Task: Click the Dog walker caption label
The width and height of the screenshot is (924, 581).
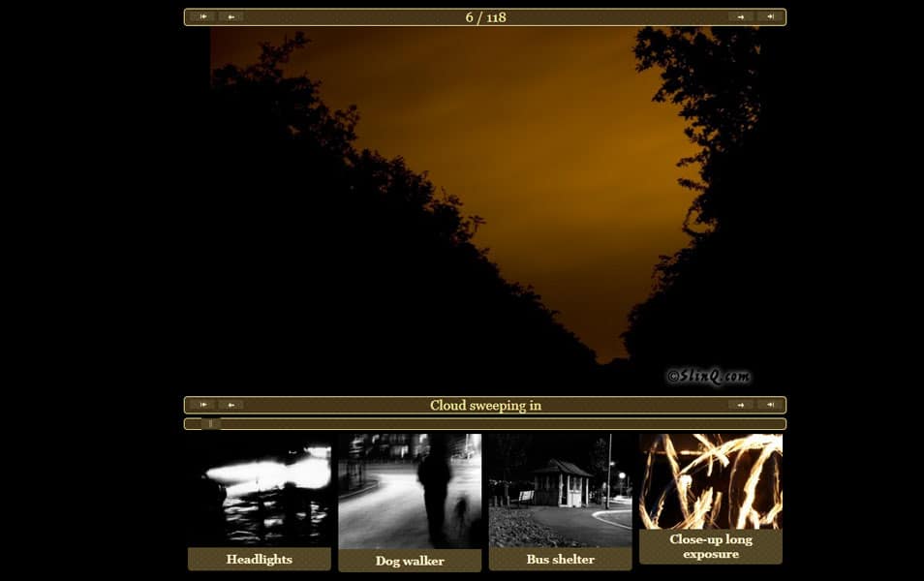Action: point(410,561)
